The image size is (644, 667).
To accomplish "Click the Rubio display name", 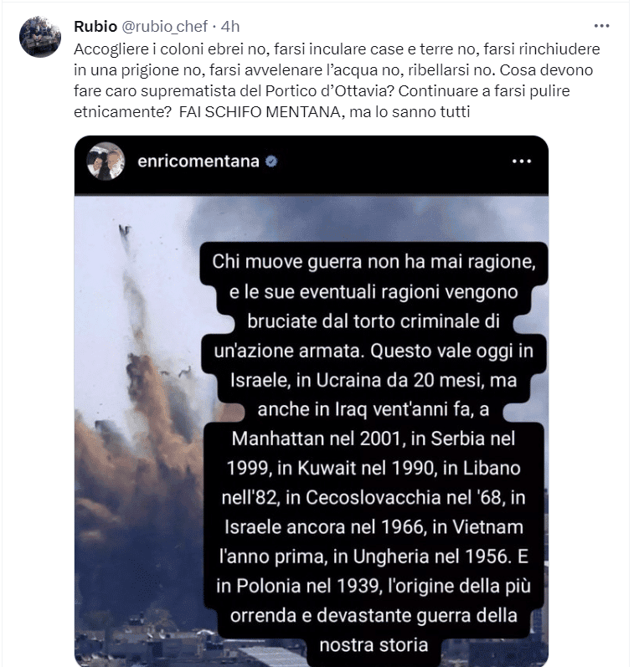I will pyautogui.click(x=95, y=27).
